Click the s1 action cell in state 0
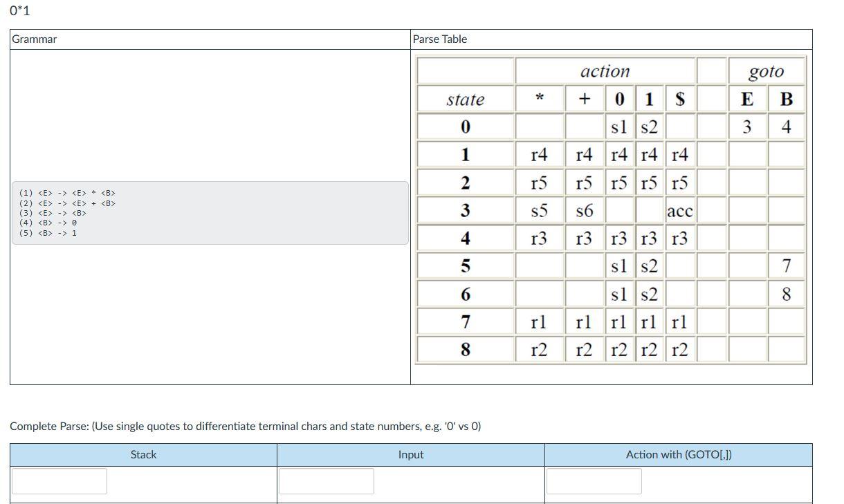This screenshot has width=844, height=504. [x=618, y=127]
